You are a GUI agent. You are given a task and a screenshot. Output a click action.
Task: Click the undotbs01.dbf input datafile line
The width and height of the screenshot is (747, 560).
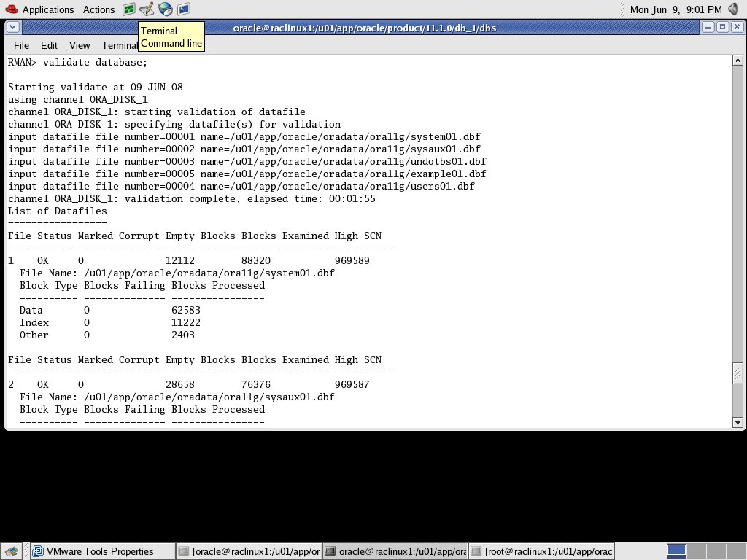247,161
